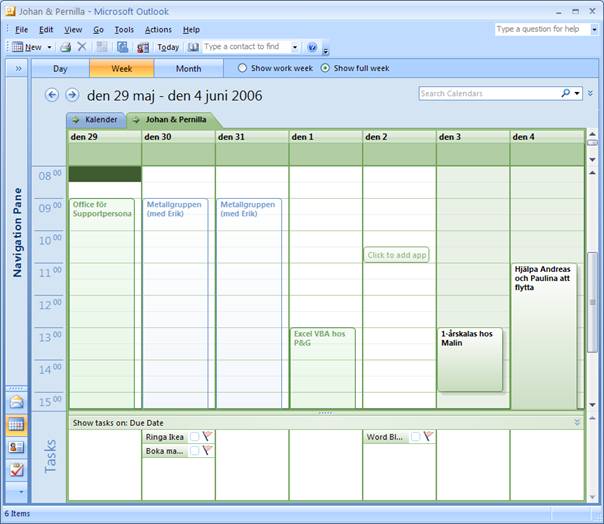This screenshot has width=604, height=524.
Task: Mark the Boka ma... task complete checkbox
Action: tap(195, 451)
